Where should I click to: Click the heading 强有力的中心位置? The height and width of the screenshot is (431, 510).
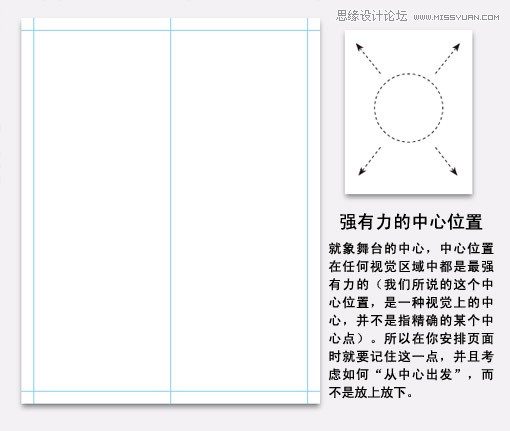click(411, 222)
